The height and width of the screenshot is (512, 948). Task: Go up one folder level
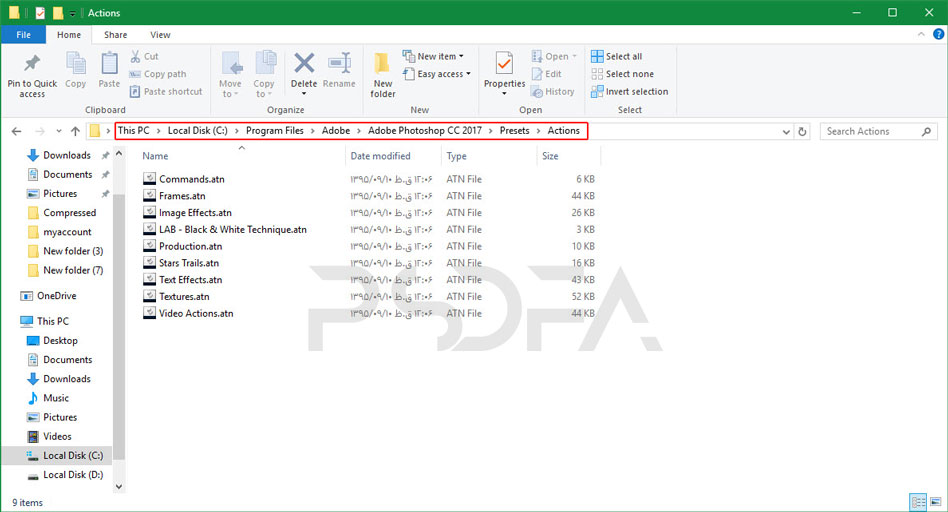tap(75, 131)
